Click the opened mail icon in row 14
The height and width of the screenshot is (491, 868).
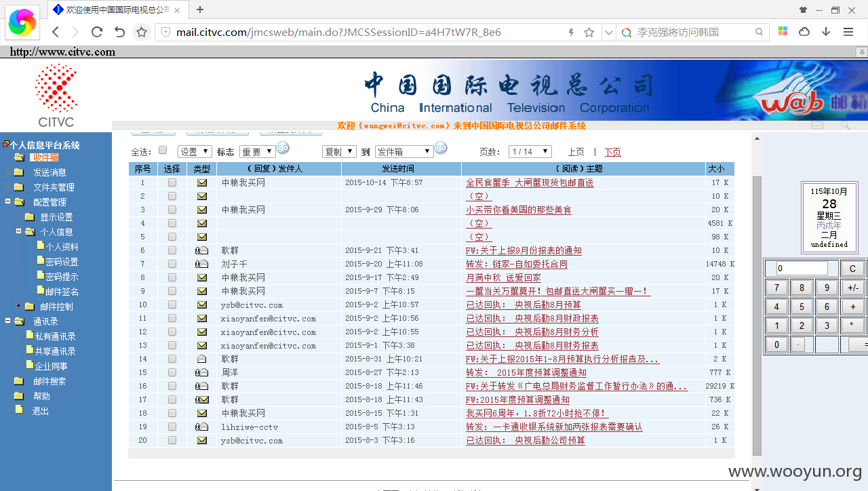click(201, 359)
